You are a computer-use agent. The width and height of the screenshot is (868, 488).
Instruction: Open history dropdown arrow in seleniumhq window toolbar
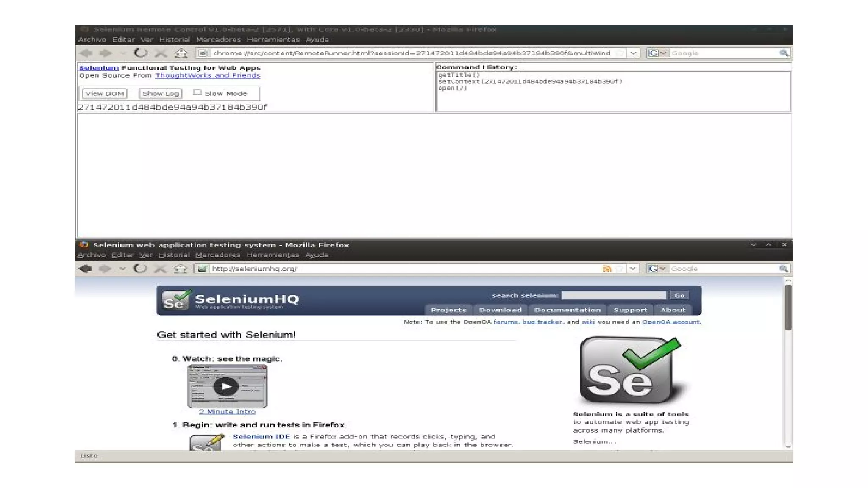coord(122,269)
